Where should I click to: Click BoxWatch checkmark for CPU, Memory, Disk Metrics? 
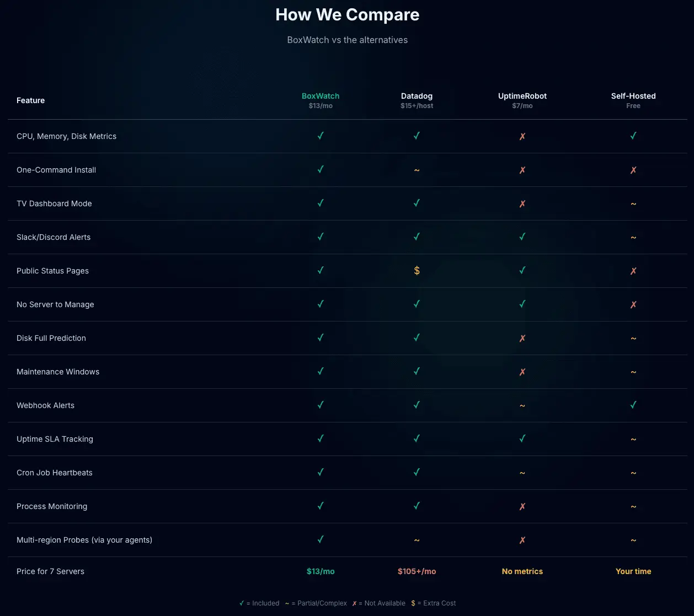click(x=321, y=136)
